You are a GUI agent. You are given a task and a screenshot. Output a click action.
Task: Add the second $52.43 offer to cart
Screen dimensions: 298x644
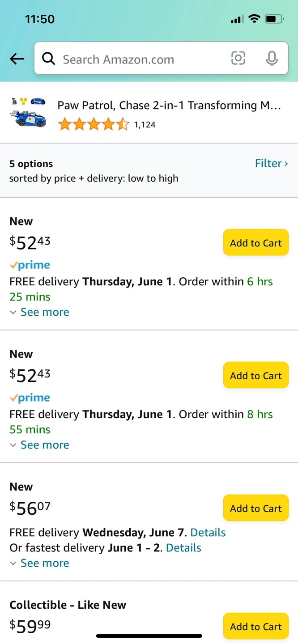256,376
